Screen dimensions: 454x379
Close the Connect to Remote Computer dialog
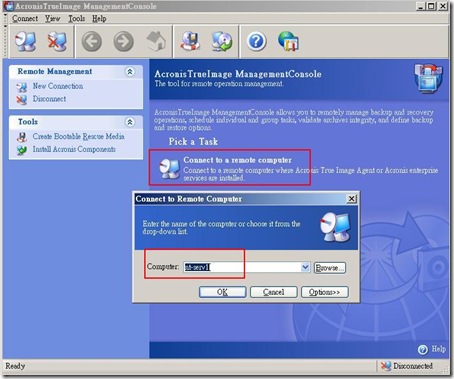point(351,199)
